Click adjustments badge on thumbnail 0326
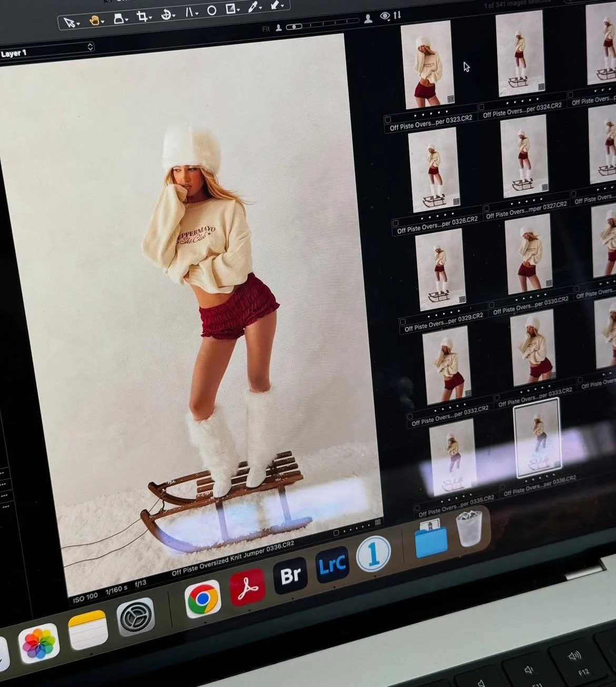The height and width of the screenshot is (687, 616). click(456, 202)
